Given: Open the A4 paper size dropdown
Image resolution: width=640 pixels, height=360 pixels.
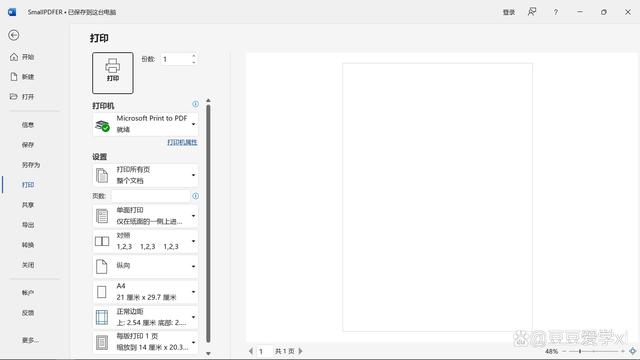Looking at the screenshot, I should click(145, 292).
